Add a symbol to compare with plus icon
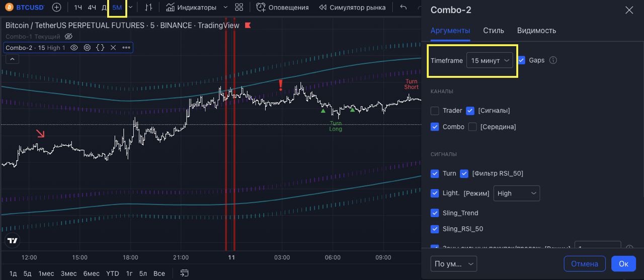644x280 pixels. pos(57,8)
